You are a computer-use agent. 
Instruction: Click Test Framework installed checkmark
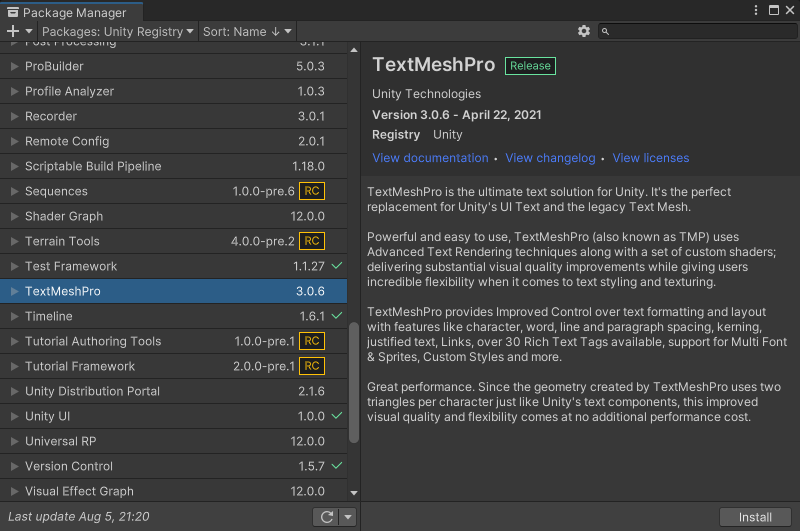tap(337, 266)
